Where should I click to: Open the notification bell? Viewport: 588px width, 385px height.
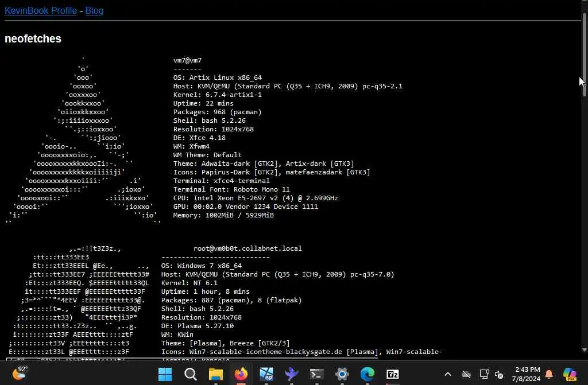click(549, 374)
